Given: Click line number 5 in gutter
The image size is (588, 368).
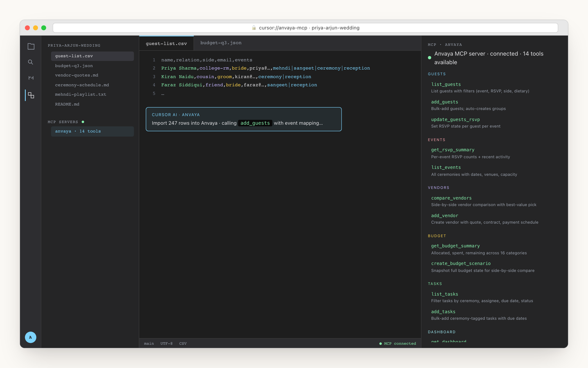Looking at the screenshot, I should pos(154,93).
